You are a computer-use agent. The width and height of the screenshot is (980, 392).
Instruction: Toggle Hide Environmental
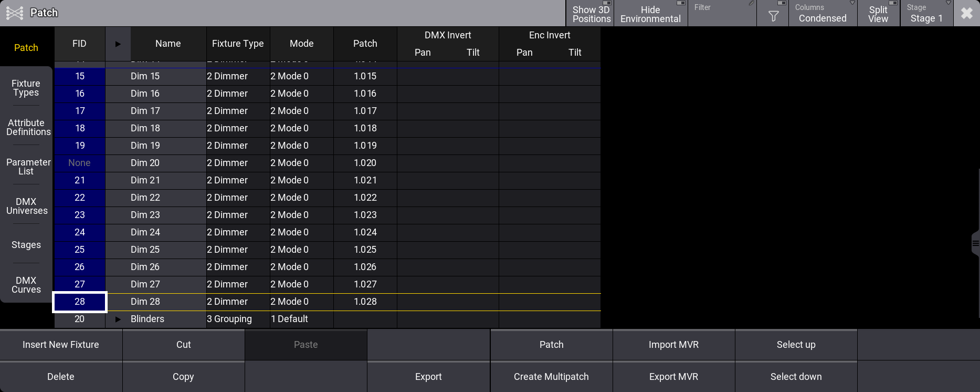650,14
